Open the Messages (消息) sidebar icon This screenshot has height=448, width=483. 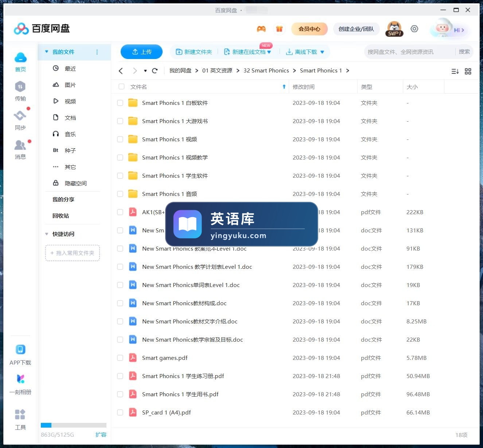pos(20,145)
